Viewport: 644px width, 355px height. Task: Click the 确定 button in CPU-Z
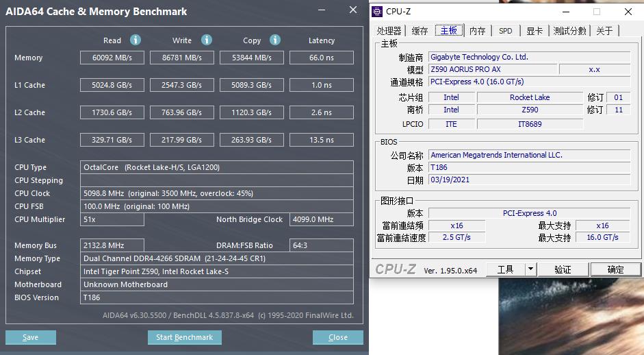pos(615,269)
